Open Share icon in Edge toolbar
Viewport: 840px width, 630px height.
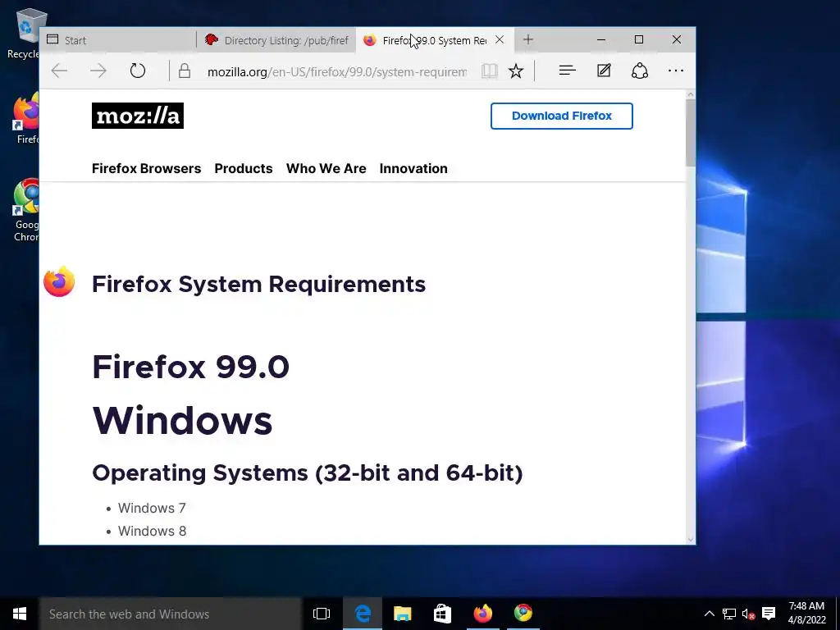point(640,71)
